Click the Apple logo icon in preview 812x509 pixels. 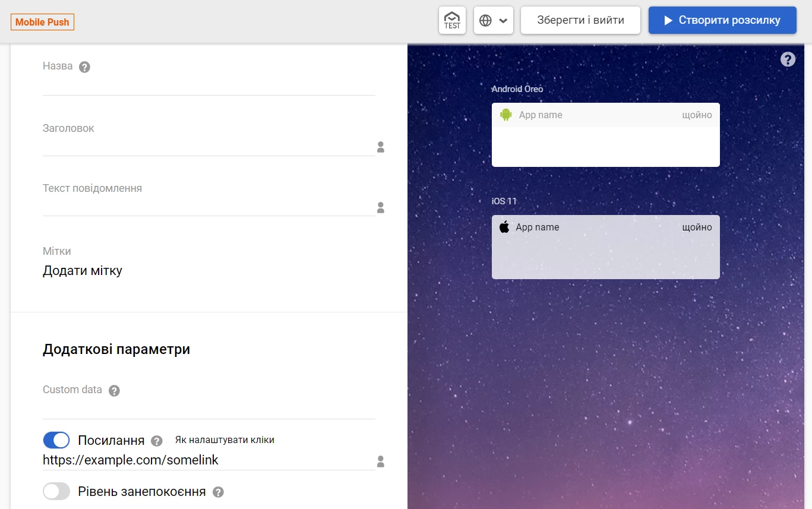tap(504, 227)
